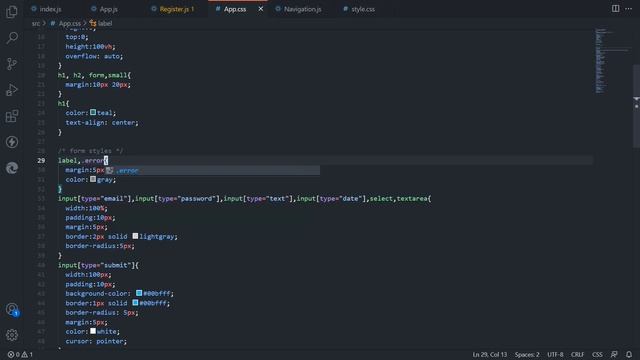Open the gray color swatch picker

[x=93, y=179]
